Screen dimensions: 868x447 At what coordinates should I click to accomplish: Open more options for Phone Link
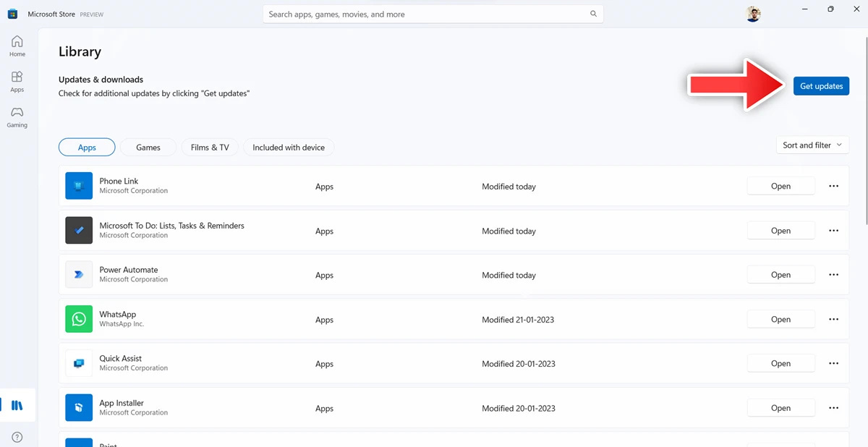(833, 186)
